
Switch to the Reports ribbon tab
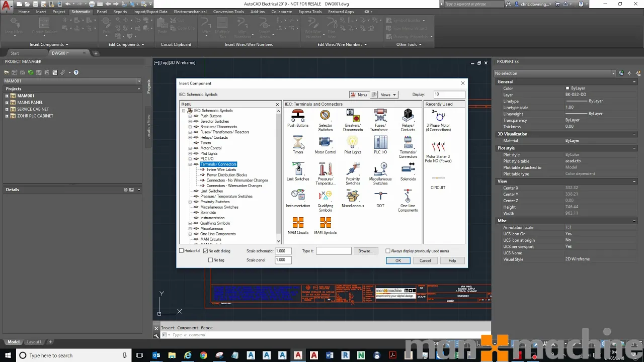(120, 12)
